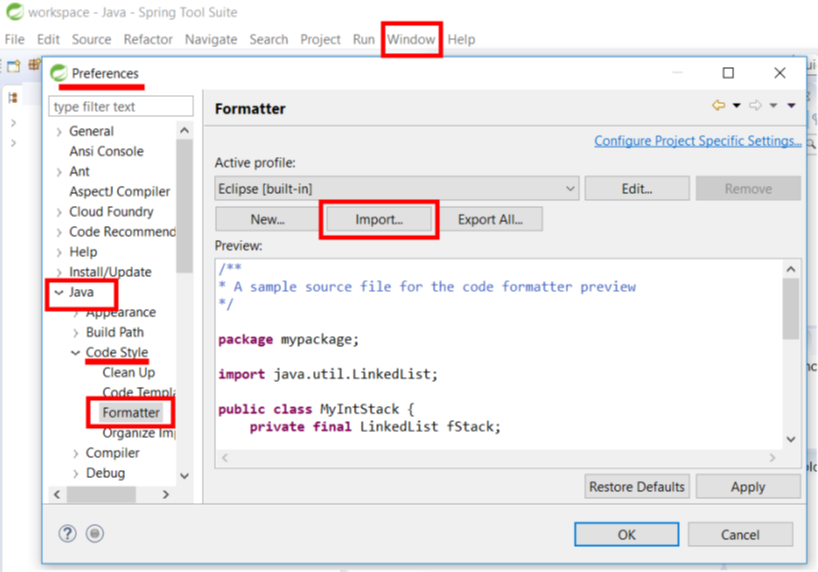Expand the Build Path node
The height and width of the screenshot is (572, 818).
tap(76, 332)
